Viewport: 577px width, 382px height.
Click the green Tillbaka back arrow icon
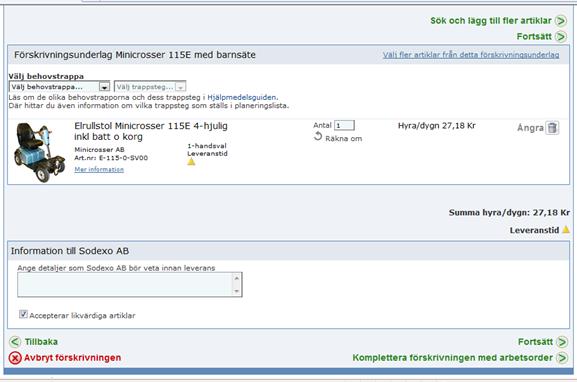tap(15, 342)
